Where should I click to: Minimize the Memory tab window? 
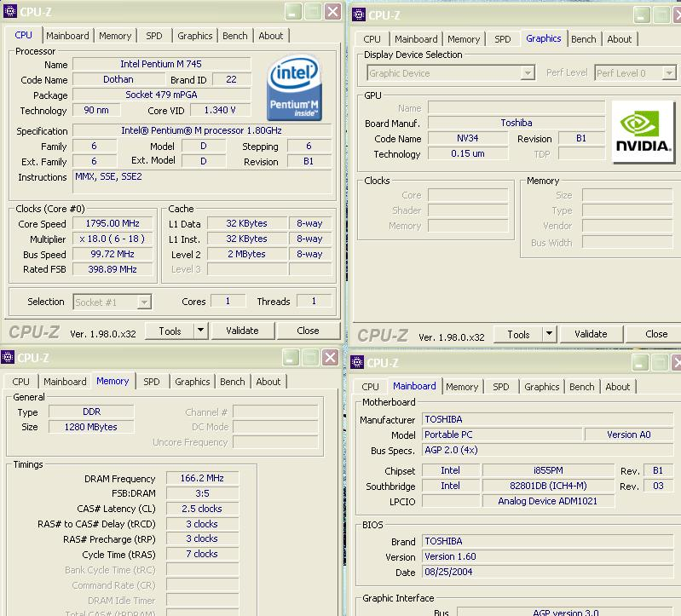tap(291, 358)
